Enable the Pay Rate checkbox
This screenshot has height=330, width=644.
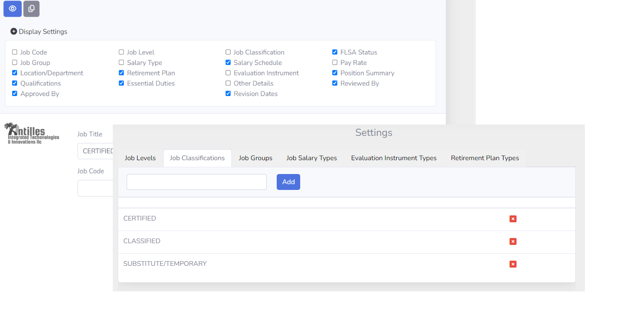335,62
